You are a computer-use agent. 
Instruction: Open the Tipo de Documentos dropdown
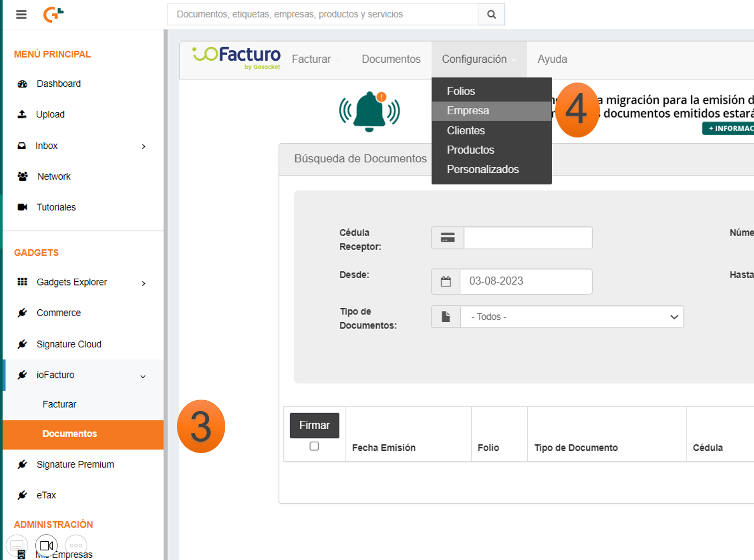coord(572,317)
